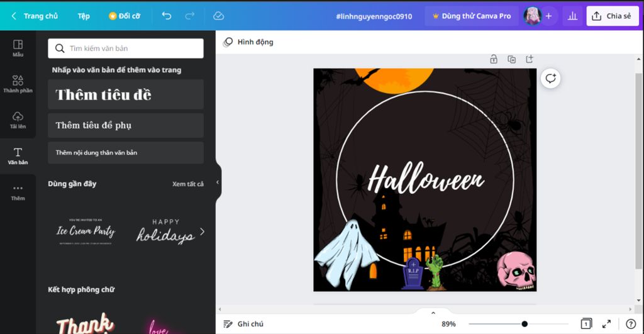Select the ghost graphic on the canvas

pos(346,255)
